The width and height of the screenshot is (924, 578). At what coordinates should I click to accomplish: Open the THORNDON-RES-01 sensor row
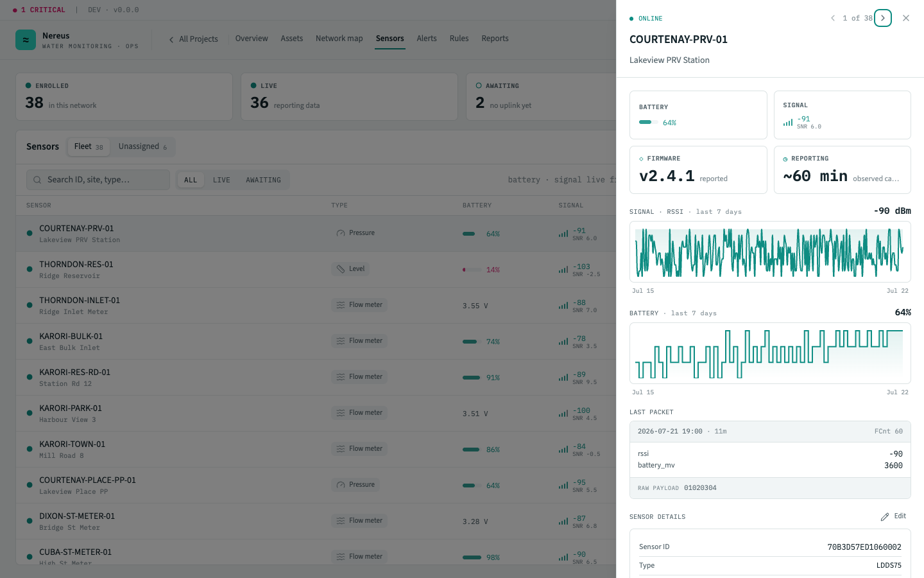(x=316, y=270)
